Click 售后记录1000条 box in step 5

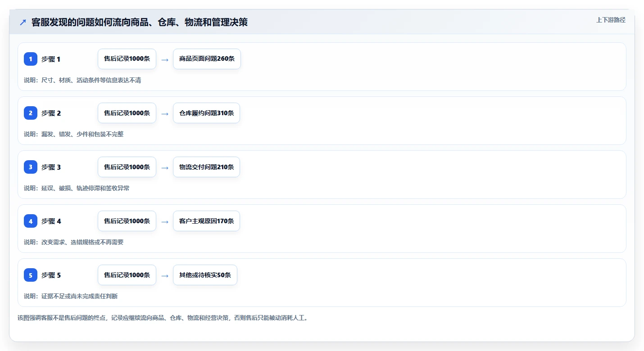pos(127,275)
